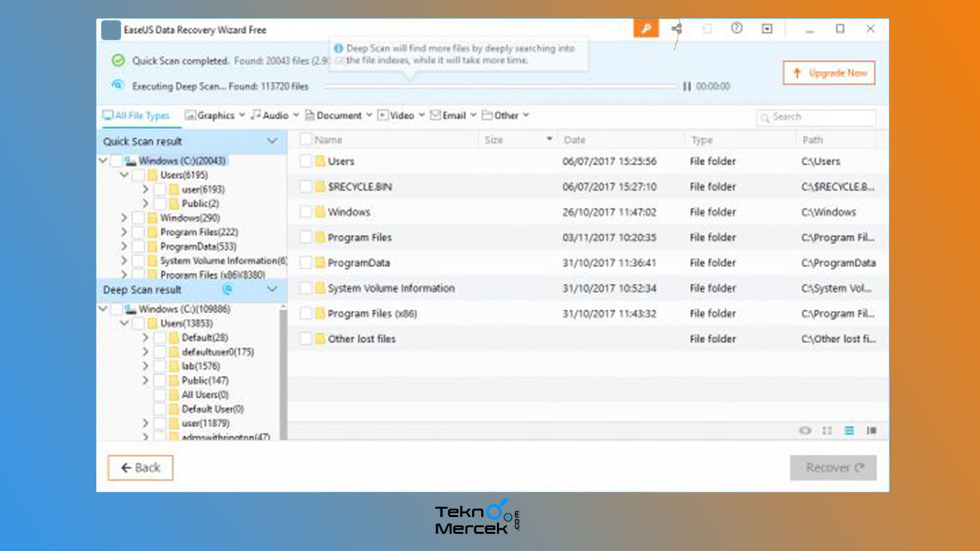Click the Quick Scan completed checkmark icon
Image resolution: width=980 pixels, height=551 pixels.
pos(118,61)
